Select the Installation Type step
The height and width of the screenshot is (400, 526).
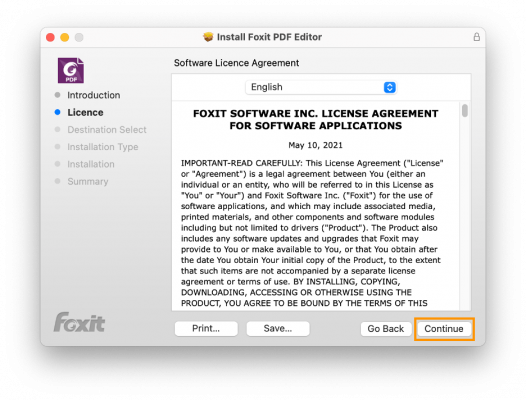click(103, 147)
